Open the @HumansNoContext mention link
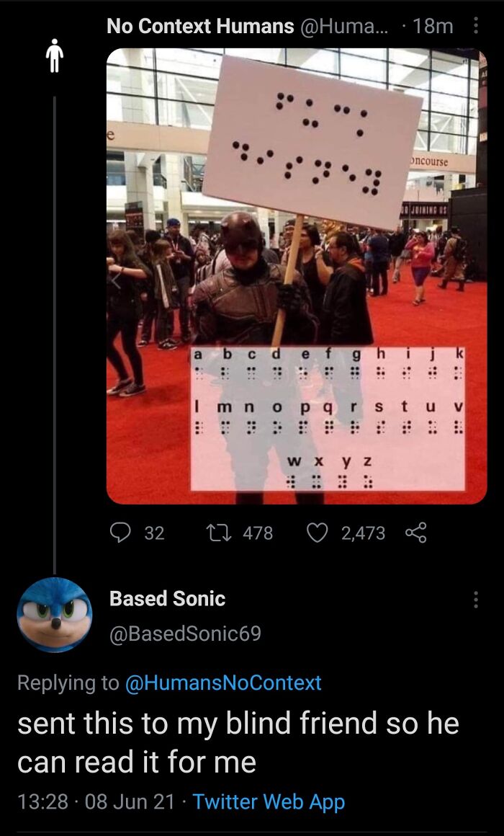 pyautogui.click(x=223, y=682)
